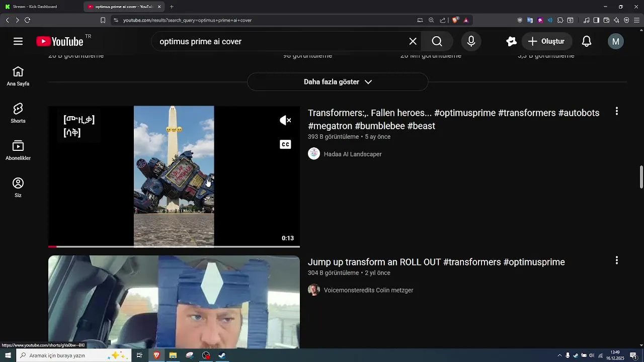
Task: Show hidden system tray icons
Action: point(559,355)
